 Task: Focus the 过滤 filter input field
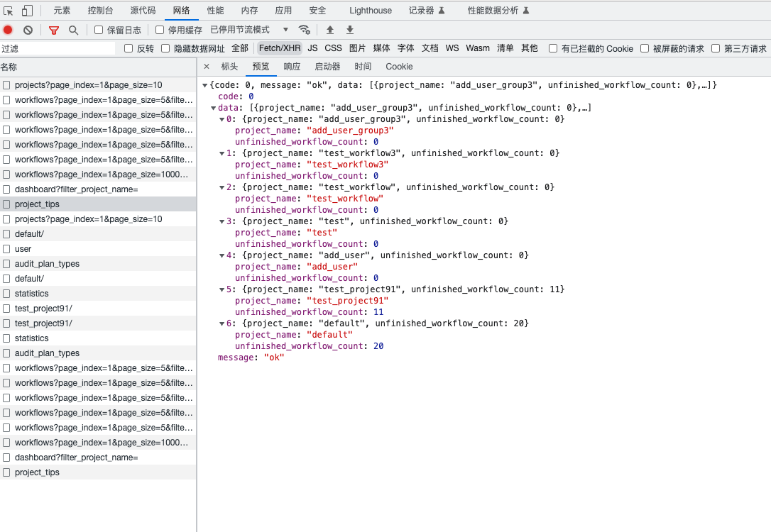point(58,48)
